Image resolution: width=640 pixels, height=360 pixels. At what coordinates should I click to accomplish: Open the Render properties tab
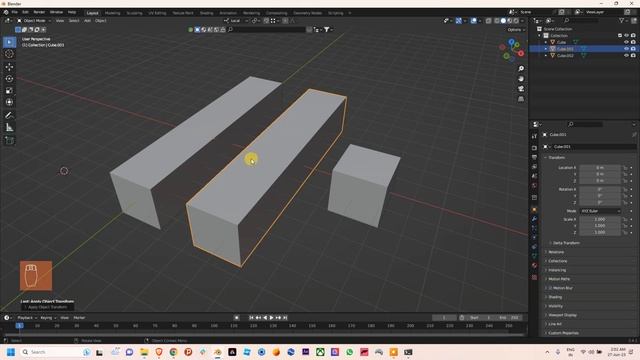click(x=534, y=148)
